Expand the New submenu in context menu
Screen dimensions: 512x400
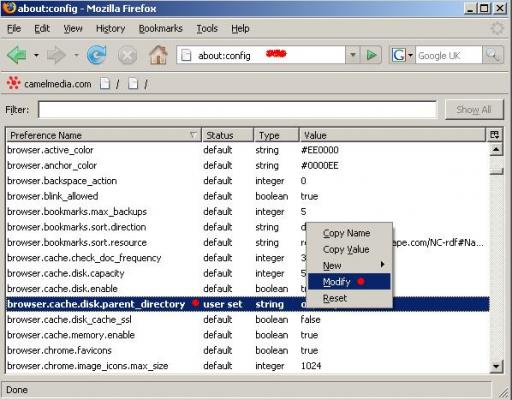[x=349, y=266]
